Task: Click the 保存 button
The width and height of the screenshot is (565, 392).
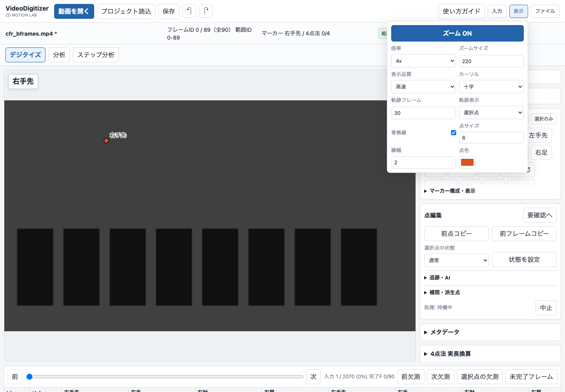Action: (169, 11)
